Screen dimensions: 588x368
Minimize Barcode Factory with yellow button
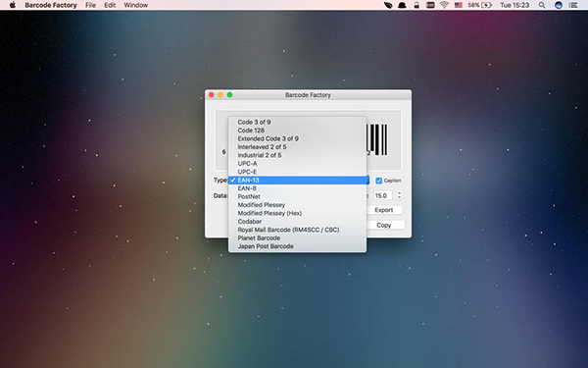click(x=220, y=95)
